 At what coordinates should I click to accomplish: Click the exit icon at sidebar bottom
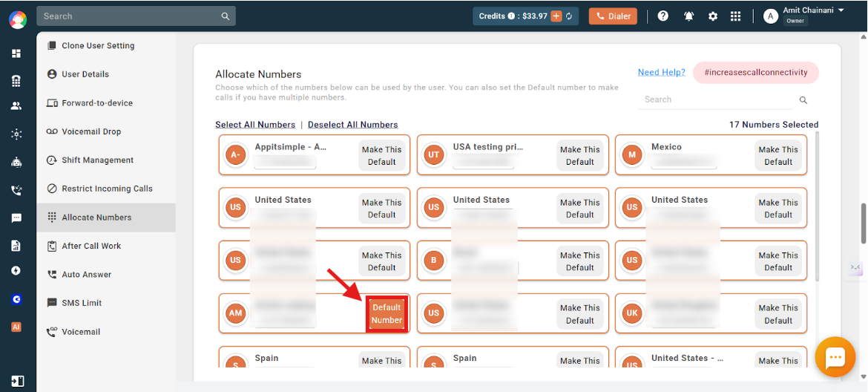pyautogui.click(x=17, y=381)
